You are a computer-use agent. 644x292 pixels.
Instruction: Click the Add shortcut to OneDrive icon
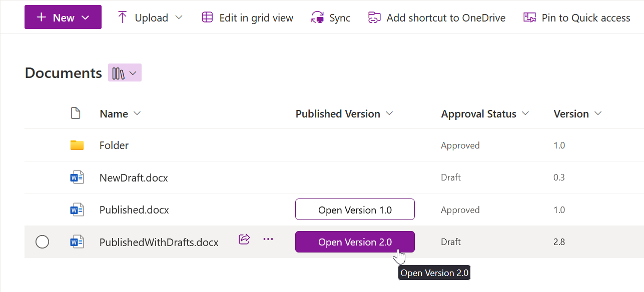point(374,17)
